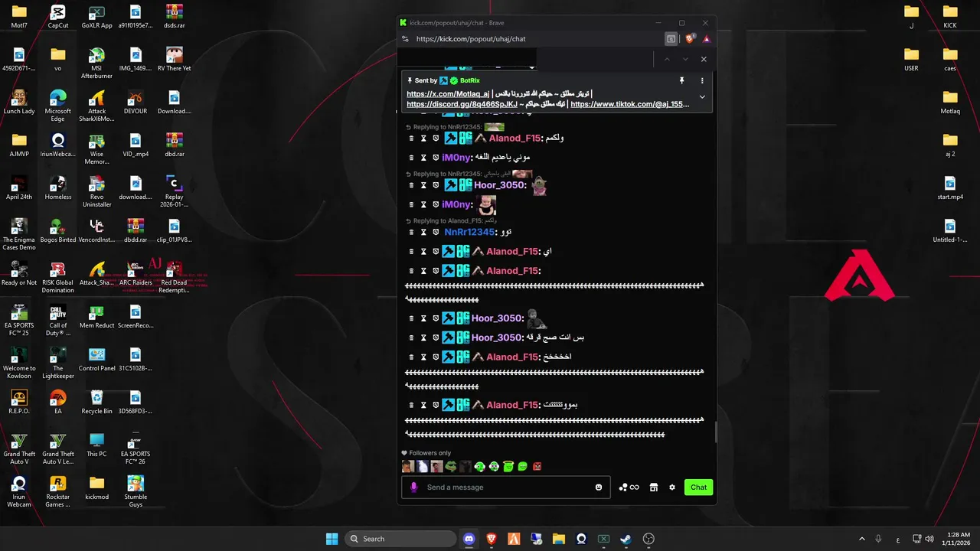Select the MSI Afterburner desktop icon
Screen dimensions: 980x551
pos(96,63)
